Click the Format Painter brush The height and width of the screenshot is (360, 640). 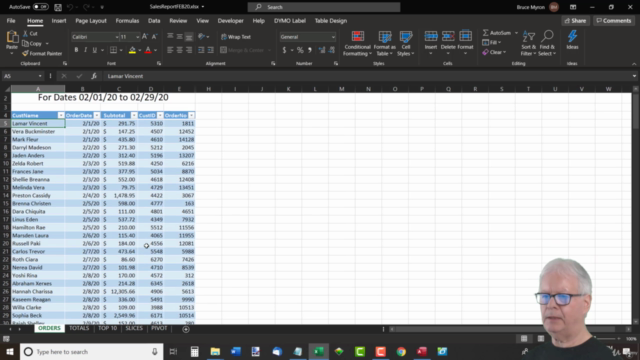25,53
